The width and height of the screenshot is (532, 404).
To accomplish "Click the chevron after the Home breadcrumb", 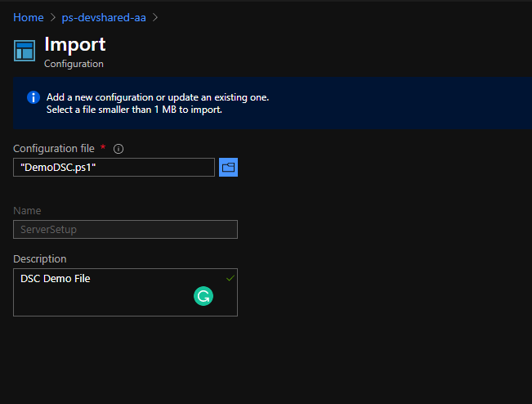I will click(x=52, y=17).
